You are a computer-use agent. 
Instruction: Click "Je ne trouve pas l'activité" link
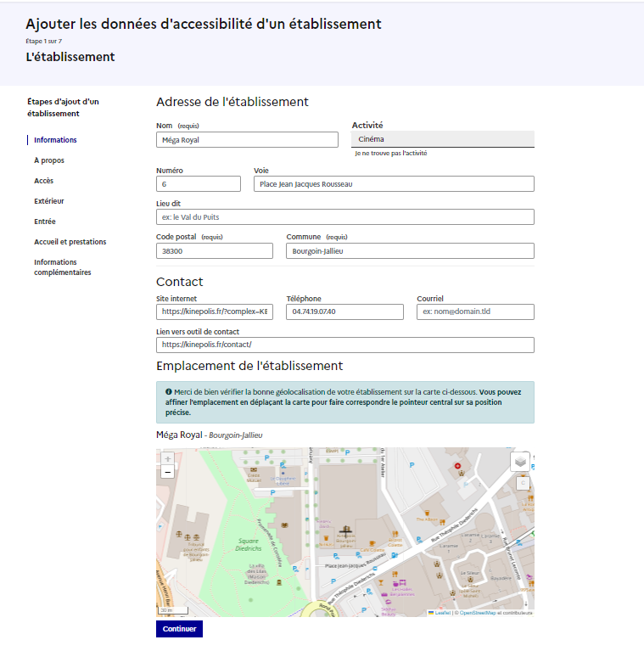coord(390,154)
